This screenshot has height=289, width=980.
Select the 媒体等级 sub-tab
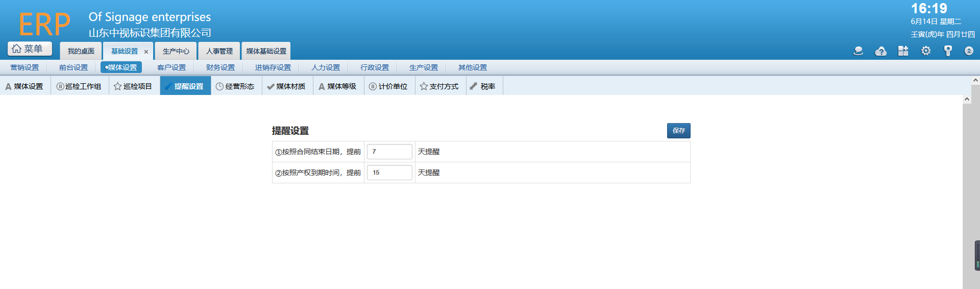(x=338, y=86)
